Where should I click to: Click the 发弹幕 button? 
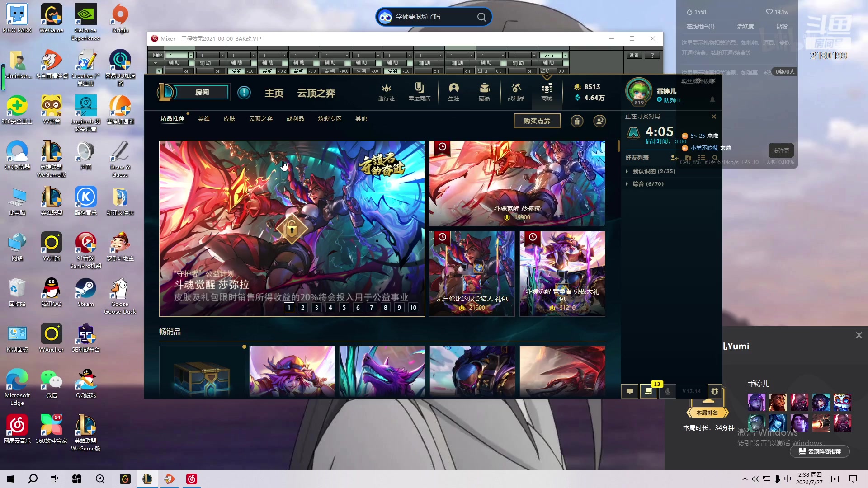point(781,150)
